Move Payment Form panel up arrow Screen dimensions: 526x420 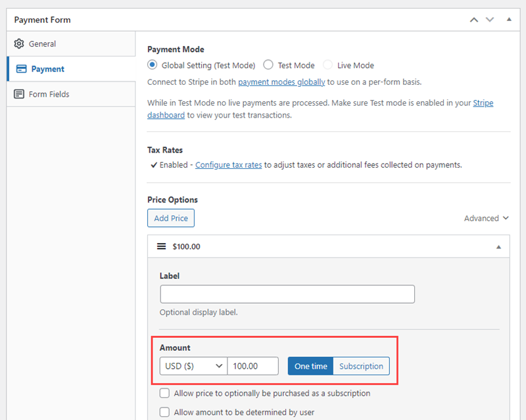click(473, 20)
